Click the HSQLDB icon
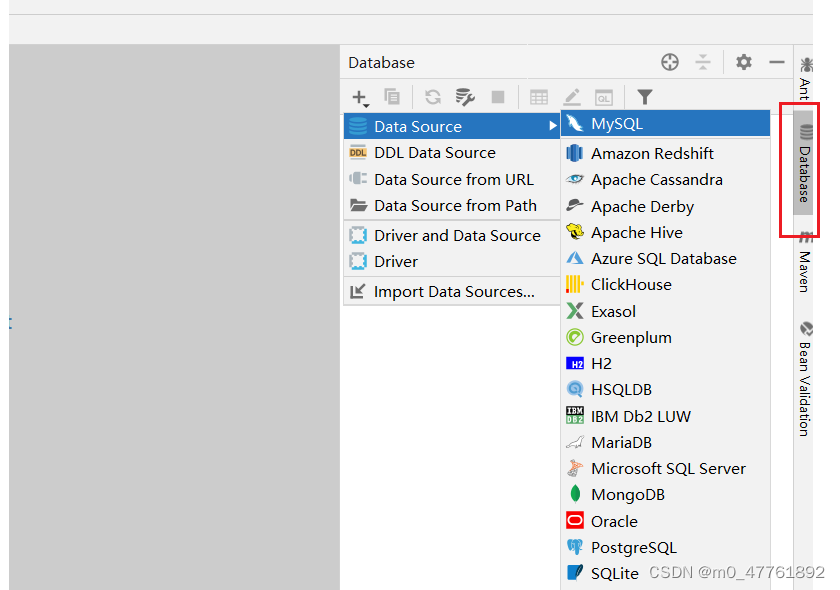This screenshot has height=590, width=840. click(x=575, y=389)
